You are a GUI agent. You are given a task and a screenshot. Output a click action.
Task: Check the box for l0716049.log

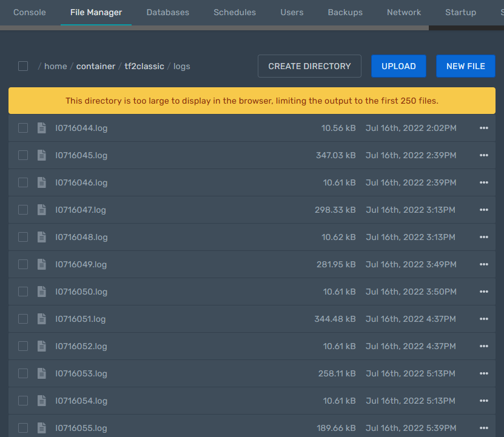[23, 264]
